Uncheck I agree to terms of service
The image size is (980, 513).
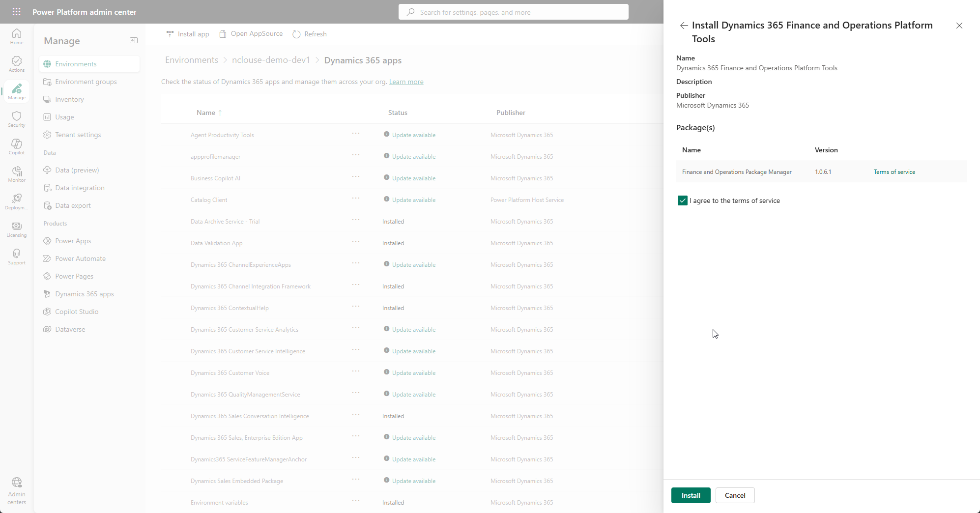(x=682, y=200)
